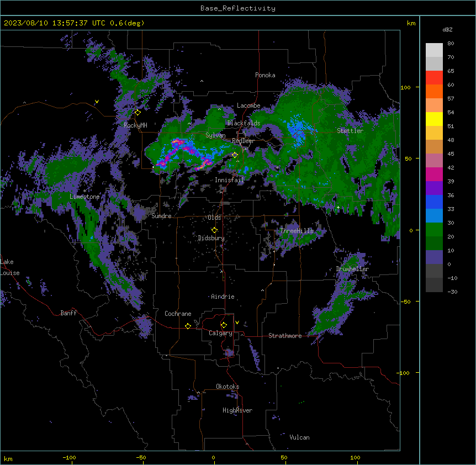
Task: Click the Limestone label
Action: [84, 197]
